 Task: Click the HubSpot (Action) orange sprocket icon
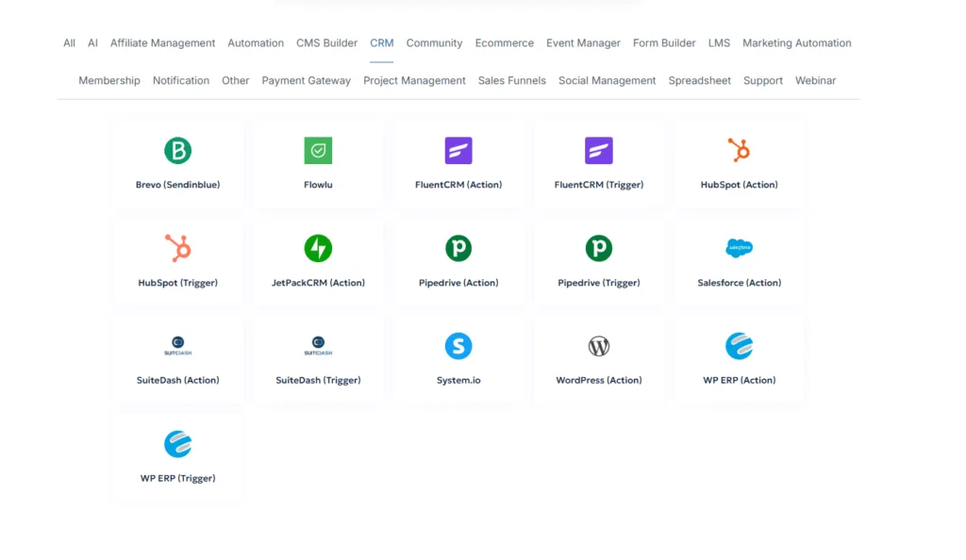pyautogui.click(x=739, y=150)
